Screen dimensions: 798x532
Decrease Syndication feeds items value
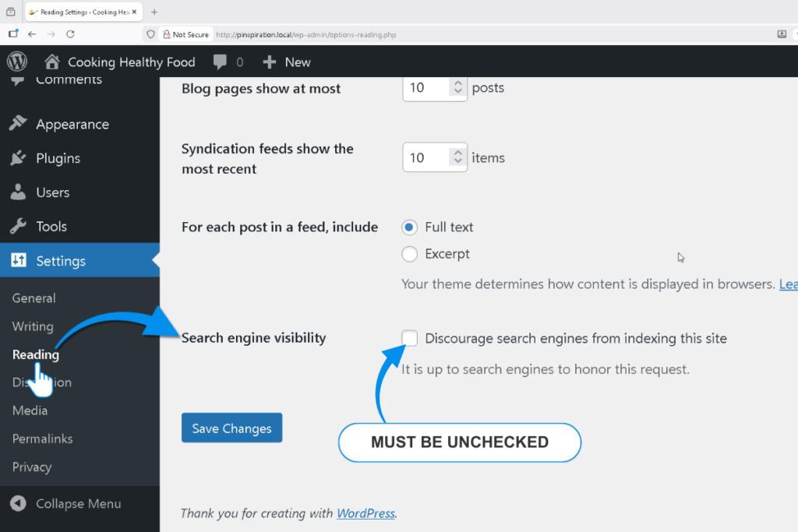pos(458,162)
